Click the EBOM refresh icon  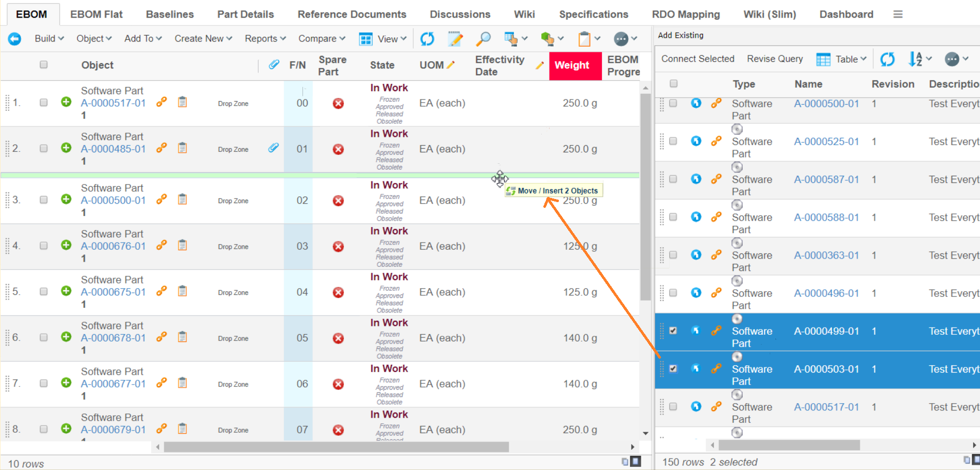pyautogui.click(x=427, y=39)
